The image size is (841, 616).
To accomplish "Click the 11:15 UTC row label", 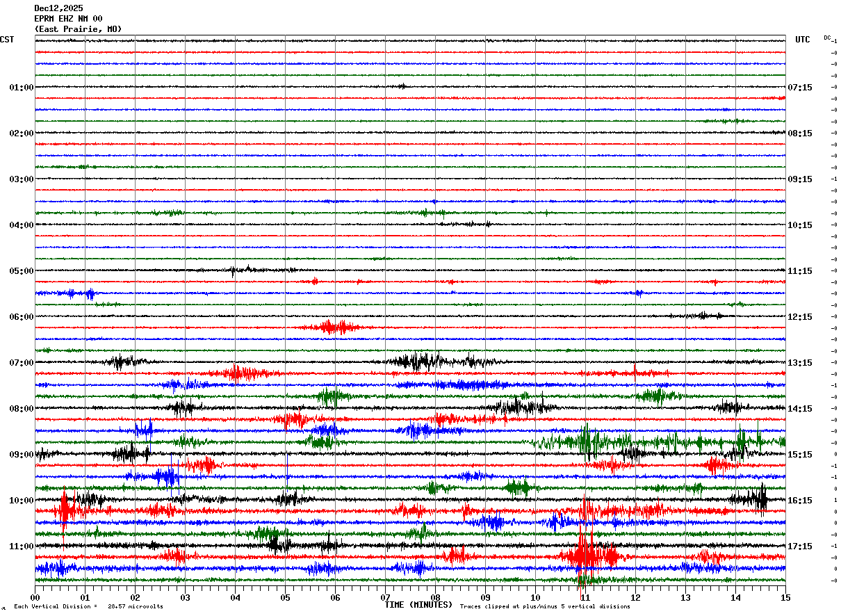I will 800,271.
